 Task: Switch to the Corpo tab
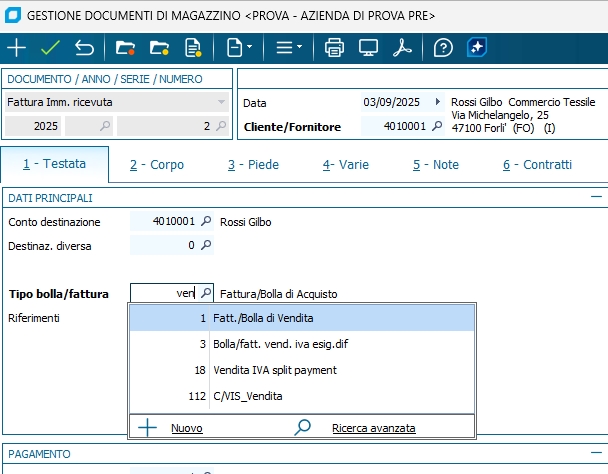tap(156, 165)
